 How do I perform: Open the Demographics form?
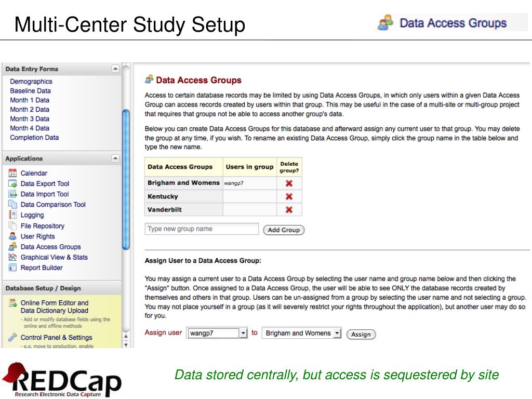[31, 82]
